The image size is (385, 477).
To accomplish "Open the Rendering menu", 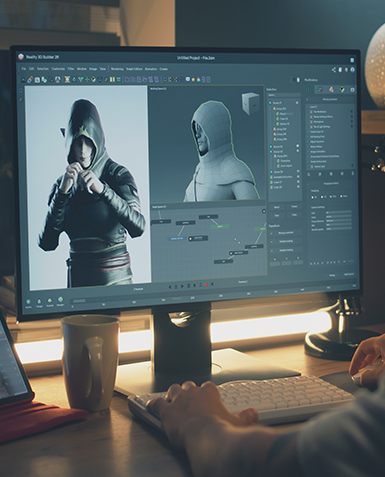I will 117,69.
